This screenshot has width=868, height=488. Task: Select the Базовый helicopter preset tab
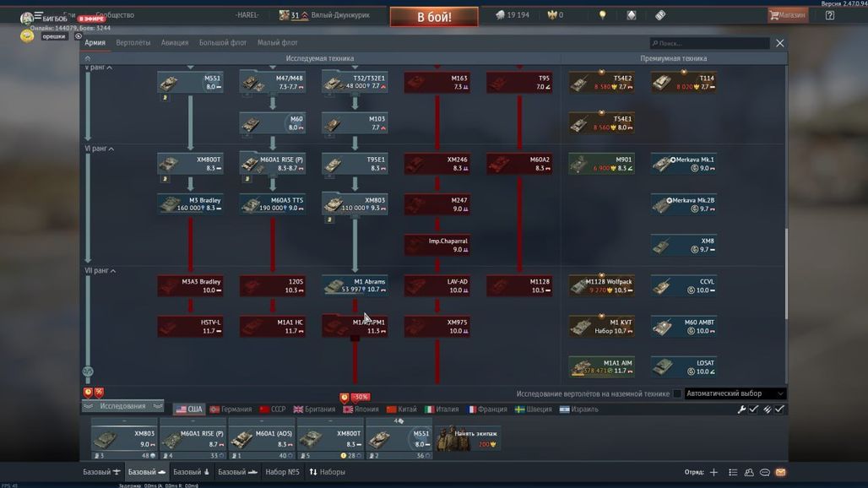pyautogui.click(x=192, y=472)
